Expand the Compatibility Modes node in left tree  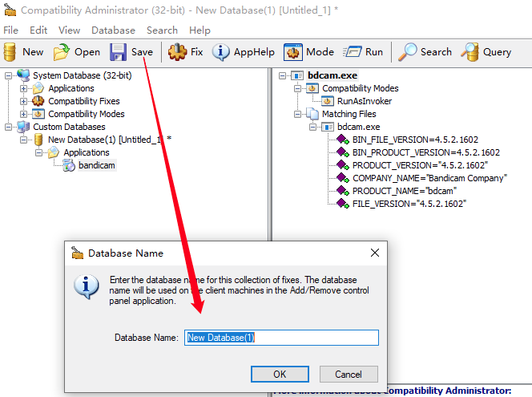point(23,114)
